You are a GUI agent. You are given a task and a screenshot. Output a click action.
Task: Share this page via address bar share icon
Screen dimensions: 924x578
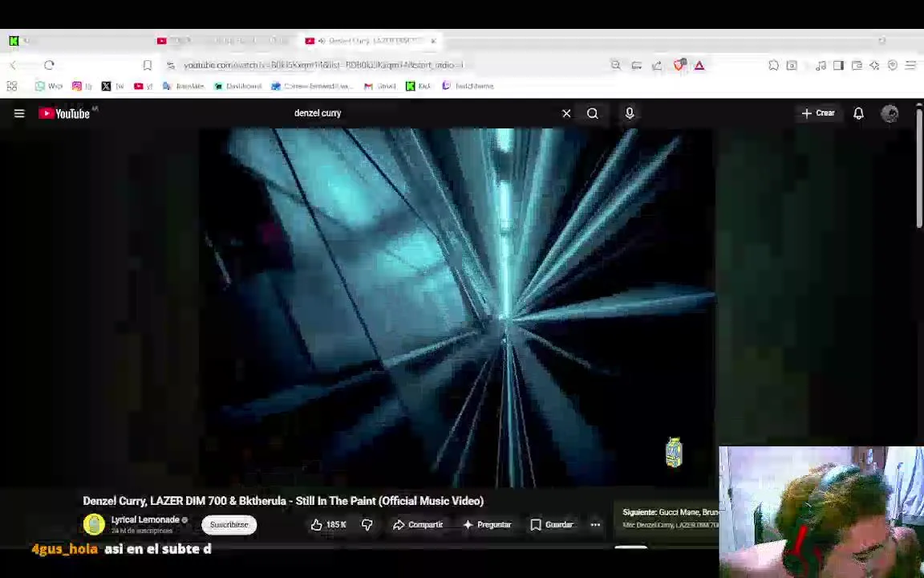pyautogui.click(x=656, y=65)
